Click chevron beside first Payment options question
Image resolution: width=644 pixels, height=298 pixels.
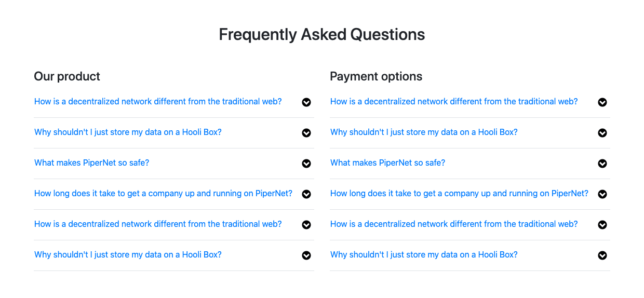[x=602, y=102]
